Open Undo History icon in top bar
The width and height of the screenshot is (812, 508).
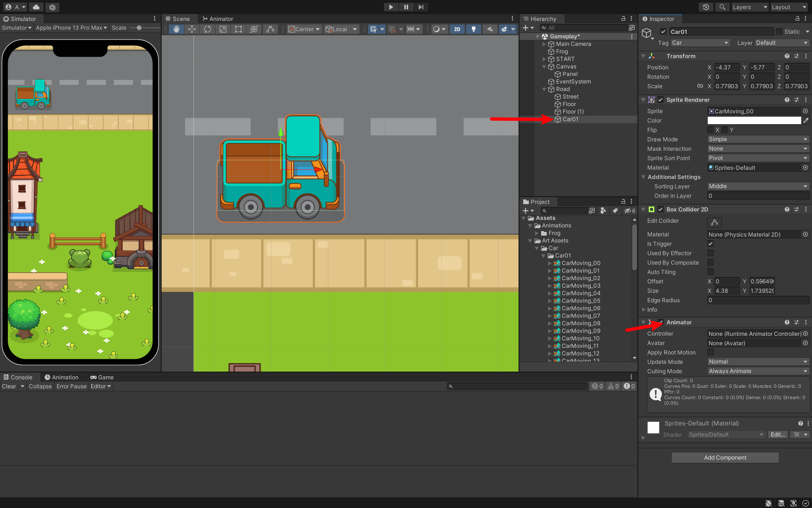click(706, 7)
